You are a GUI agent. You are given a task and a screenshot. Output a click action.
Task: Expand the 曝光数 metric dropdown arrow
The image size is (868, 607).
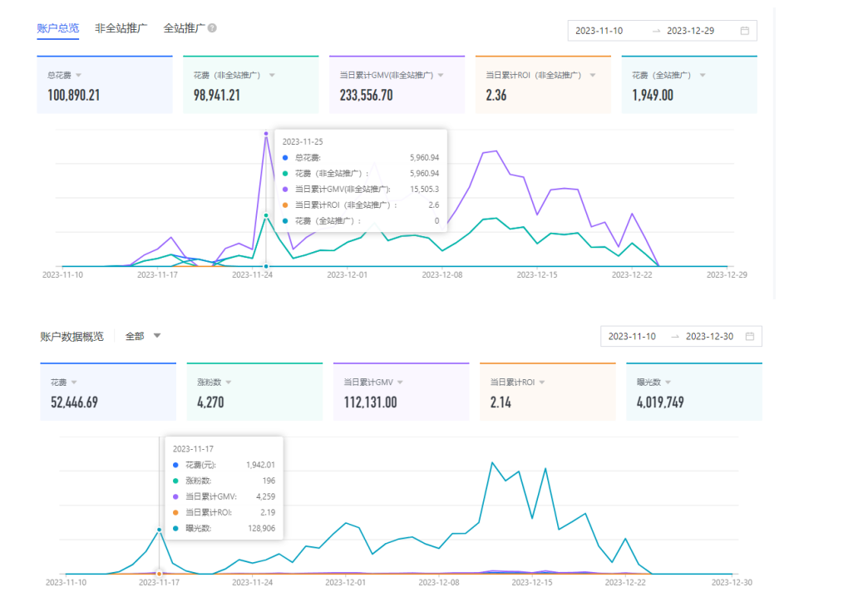coord(668,382)
